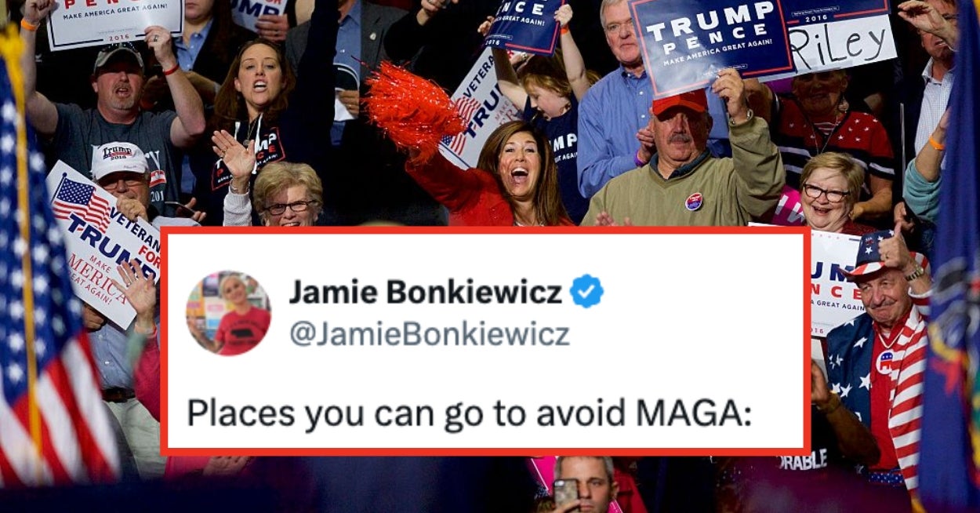The image size is (980, 513).
Task: Click the red pom-pom
Action: [412, 108]
